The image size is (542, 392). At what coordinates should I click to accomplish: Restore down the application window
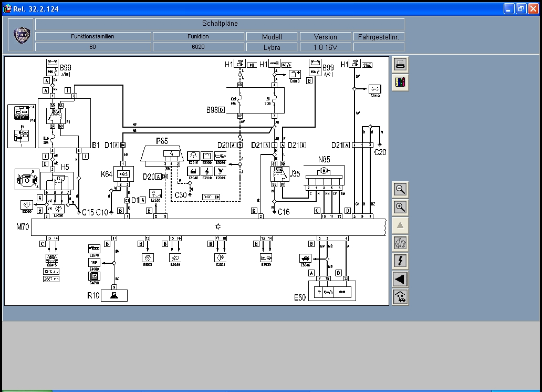[x=520, y=8]
